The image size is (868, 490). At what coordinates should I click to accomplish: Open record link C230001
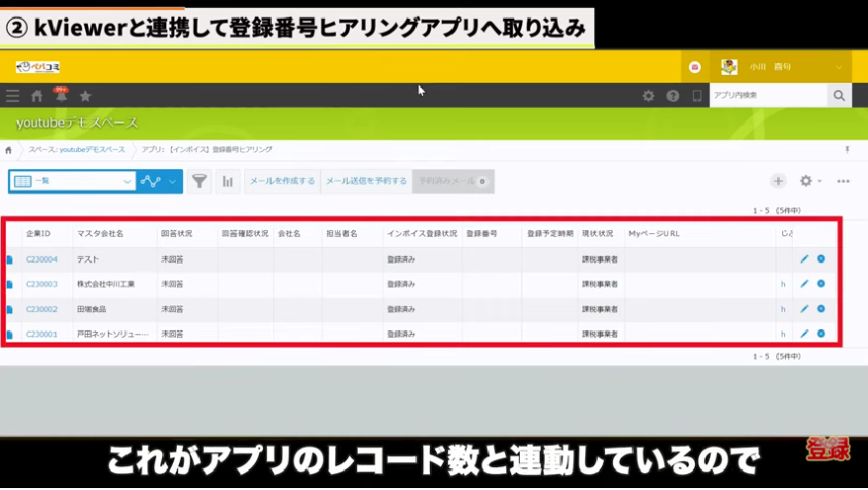pyautogui.click(x=42, y=334)
